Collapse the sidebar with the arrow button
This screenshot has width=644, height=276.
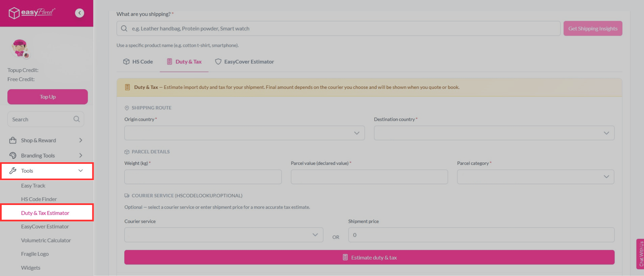point(80,13)
